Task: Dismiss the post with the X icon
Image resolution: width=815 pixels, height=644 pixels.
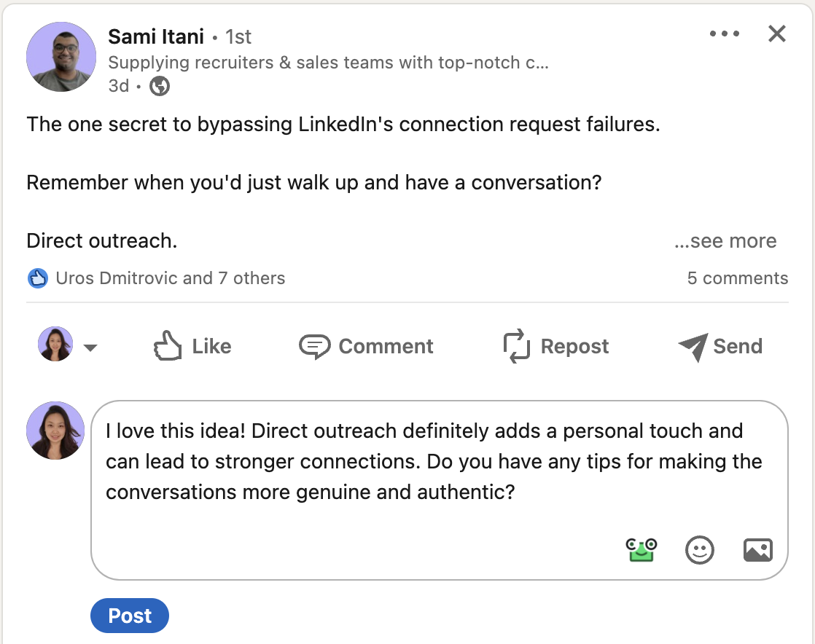Action: click(777, 34)
